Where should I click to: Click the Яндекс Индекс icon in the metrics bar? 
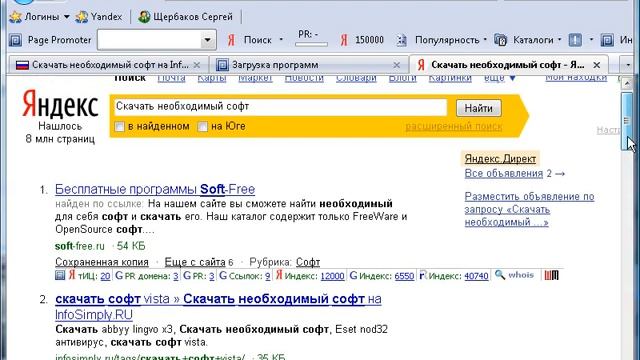click(279, 276)
